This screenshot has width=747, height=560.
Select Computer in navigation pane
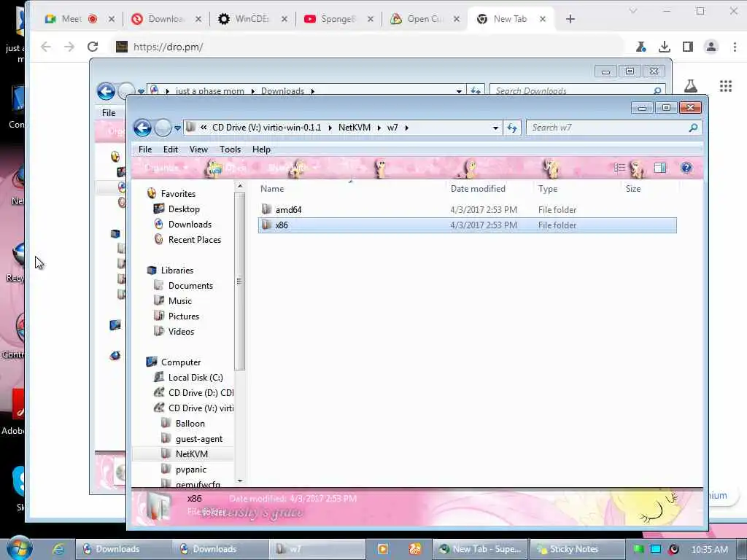[x=181, y=362]
